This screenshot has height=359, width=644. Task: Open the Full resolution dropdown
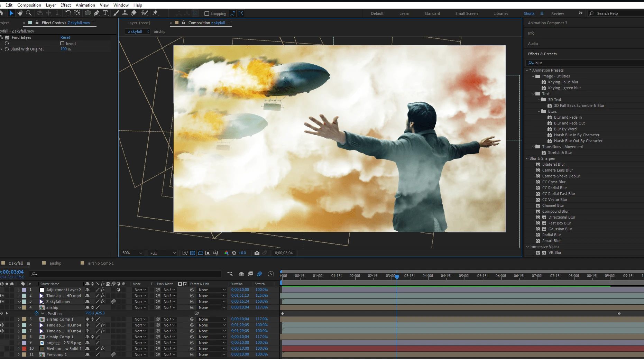pos(163,253)
